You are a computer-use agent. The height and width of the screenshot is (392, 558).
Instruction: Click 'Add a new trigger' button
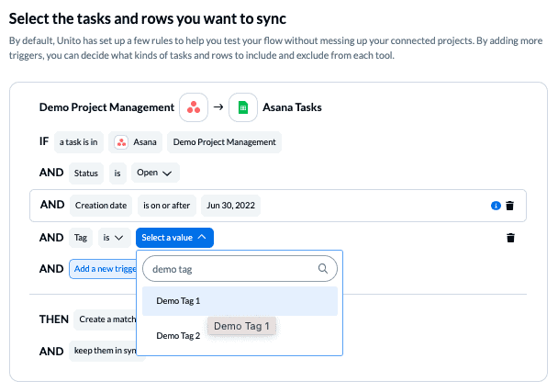[x=103, y=269]
